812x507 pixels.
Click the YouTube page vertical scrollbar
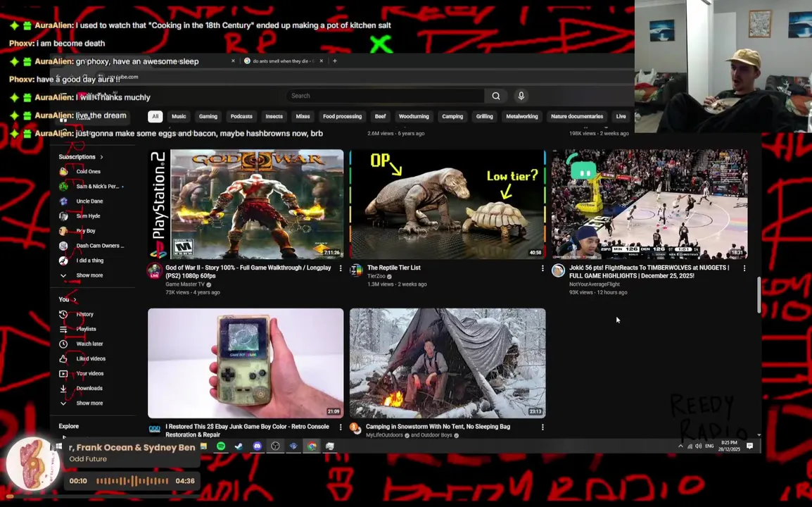coord(759,295)
